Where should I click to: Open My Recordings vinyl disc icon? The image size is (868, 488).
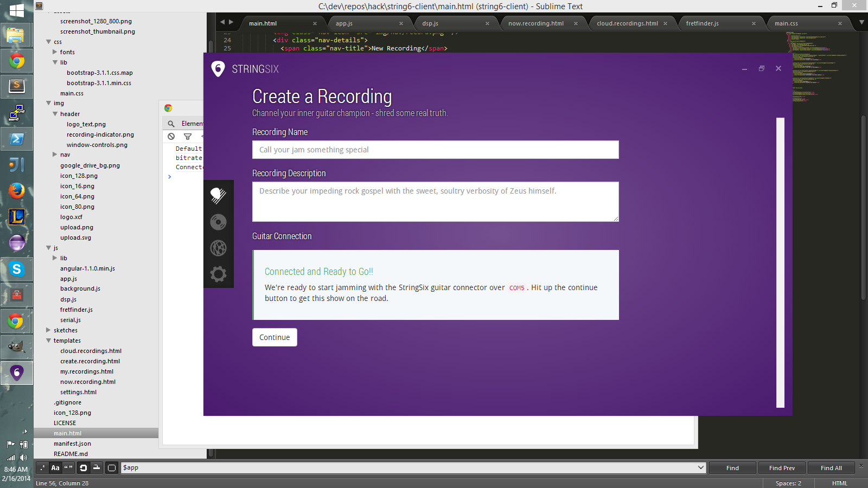coord(218,222)
